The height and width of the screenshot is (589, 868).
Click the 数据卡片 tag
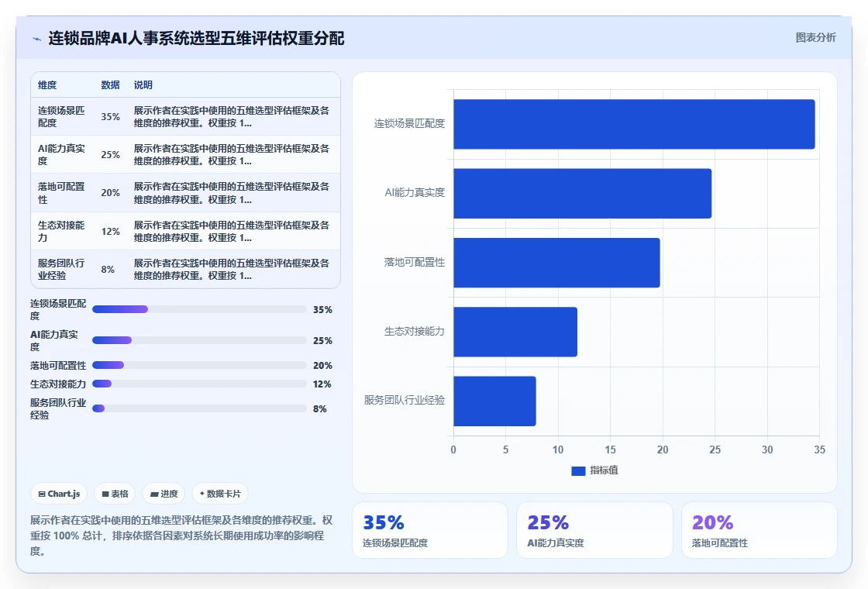(220, 494)
